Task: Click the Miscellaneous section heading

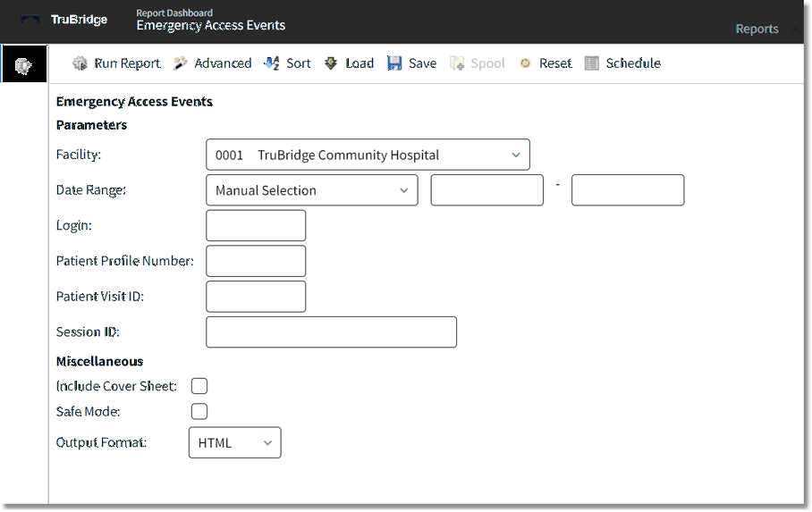Action: [x=99, y=361]
